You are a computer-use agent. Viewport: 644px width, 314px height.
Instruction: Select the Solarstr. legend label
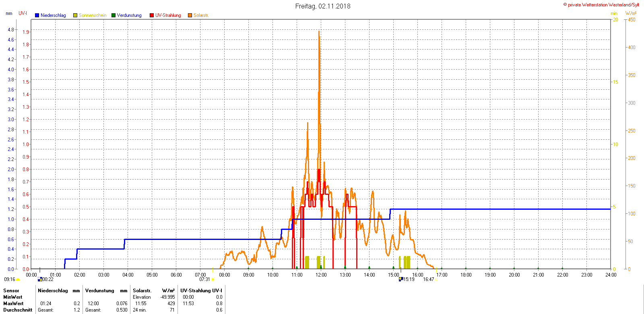tap(201, 15)
